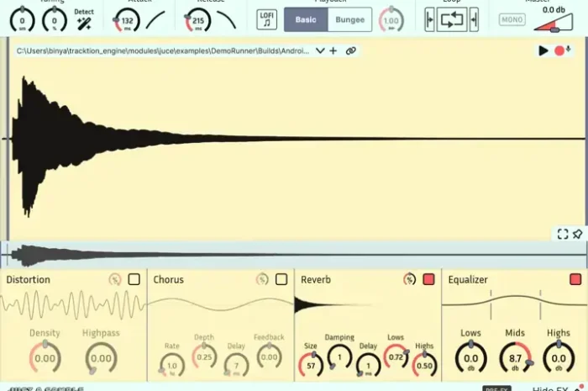588x391 pixels.
Task: Click the Reverb Highs knob
Action: tap(424, 365)
